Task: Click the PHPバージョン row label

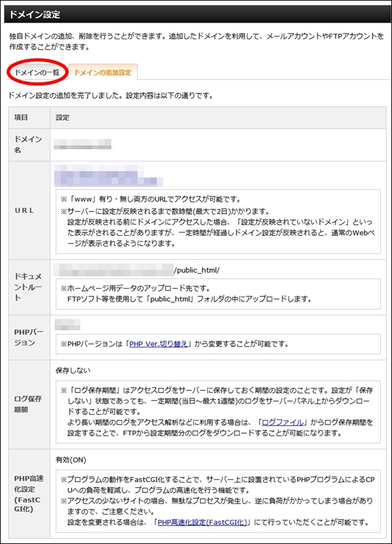Action: [x=29, y=337]
